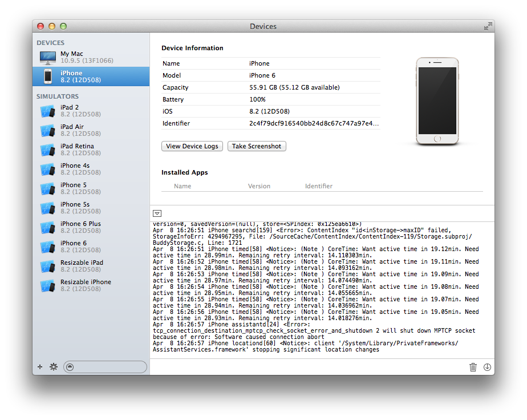Image resolution: width=527 pixels, height=420 pixels.
Task: Click the white iPhone 6 device image
Action: click(x=437, y=102)
